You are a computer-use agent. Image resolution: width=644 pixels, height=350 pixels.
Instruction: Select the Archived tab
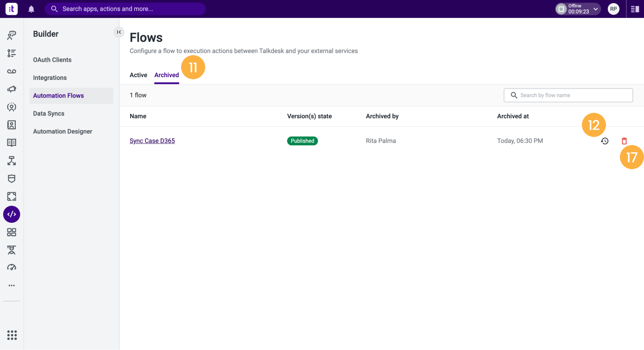[167, 75]
